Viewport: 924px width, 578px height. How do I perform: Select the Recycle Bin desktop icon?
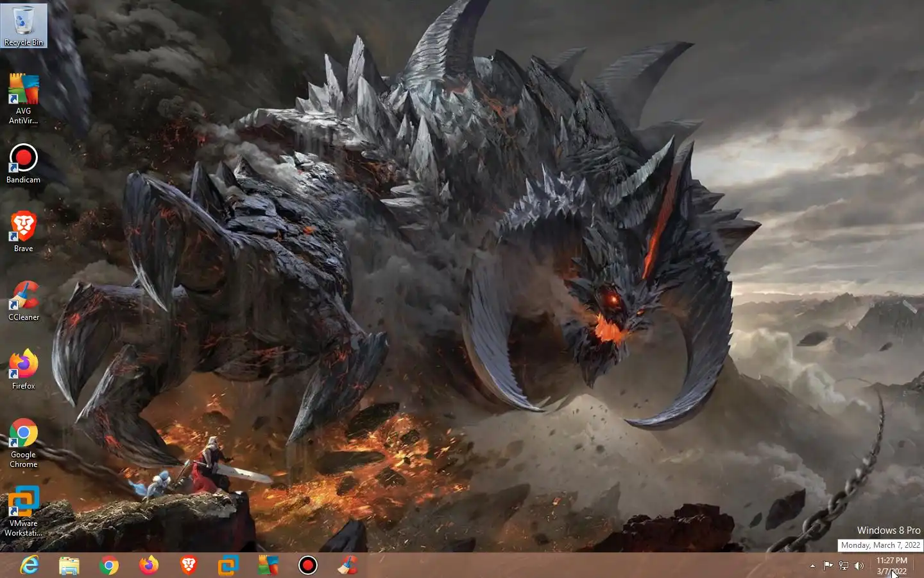coord(24,26)
